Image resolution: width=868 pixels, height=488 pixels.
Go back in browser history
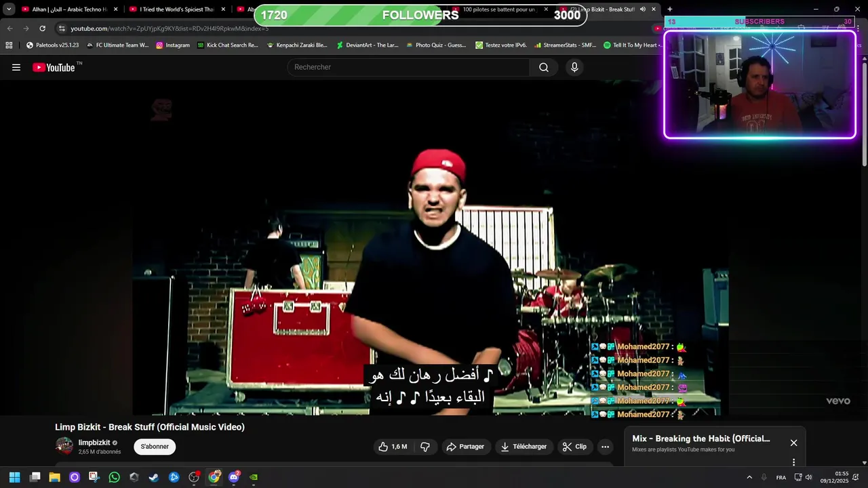(x=9, y=28)
